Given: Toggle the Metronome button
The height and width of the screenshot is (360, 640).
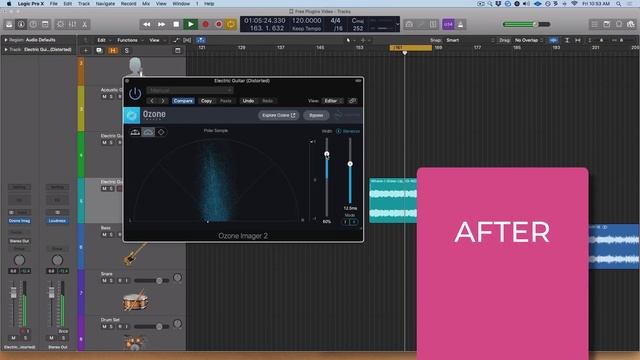Looking at the screenshot, I should 460,24.
